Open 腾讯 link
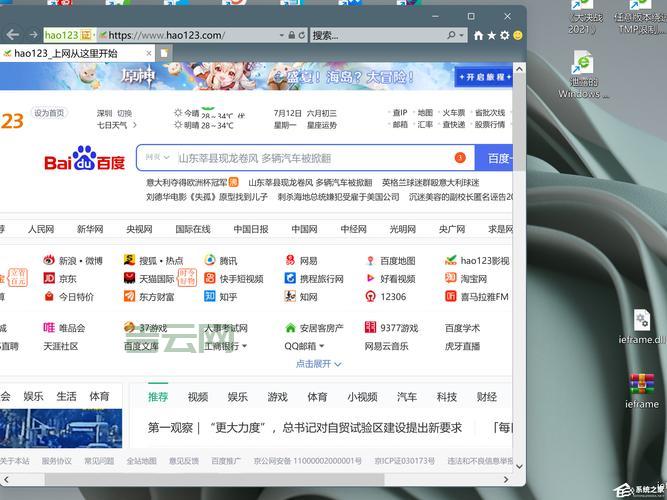The height and width of the screenshot is (500, 667). click(221, 260)
